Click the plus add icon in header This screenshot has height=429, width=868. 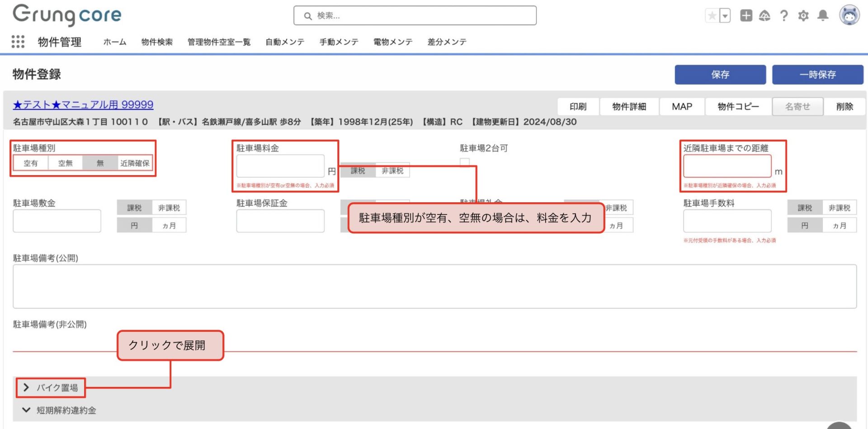(x=746, y=16)
